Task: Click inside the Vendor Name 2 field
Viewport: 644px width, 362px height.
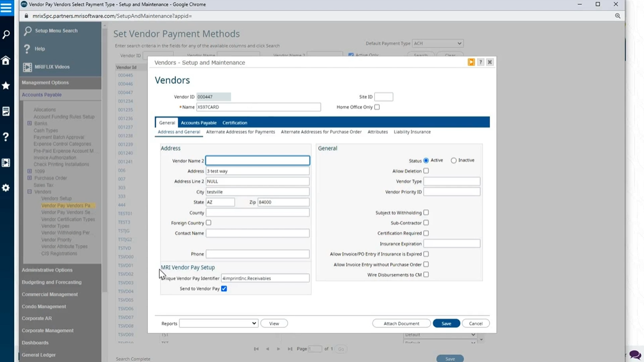Action: (257, 160)
